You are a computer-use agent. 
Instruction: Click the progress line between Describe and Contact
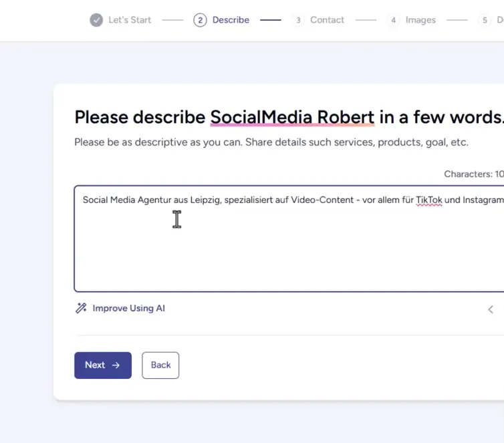click(x=271, y=20)
